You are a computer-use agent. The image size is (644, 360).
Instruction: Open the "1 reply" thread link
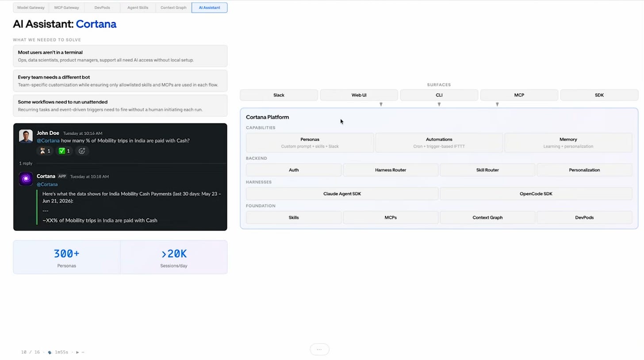(x=26, y=164)
